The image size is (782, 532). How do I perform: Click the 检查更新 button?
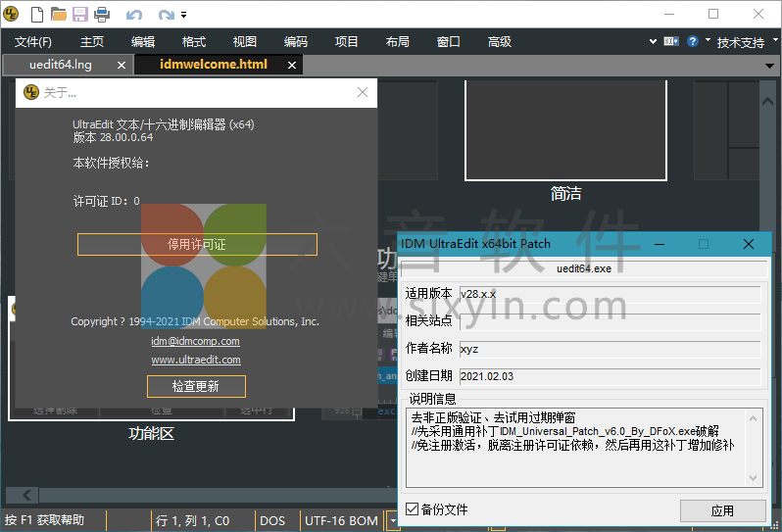[x=196, y=386]
